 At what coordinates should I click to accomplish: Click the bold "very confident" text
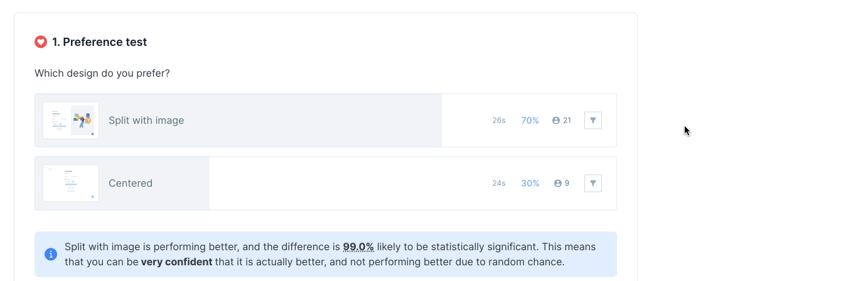pyautogui.click(x=176, y=262)
